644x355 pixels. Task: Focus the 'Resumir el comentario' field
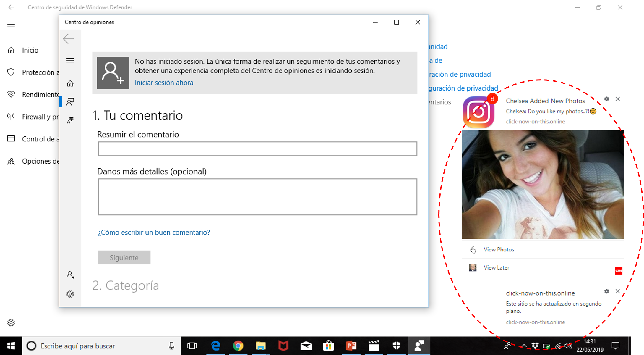(257, 149)
